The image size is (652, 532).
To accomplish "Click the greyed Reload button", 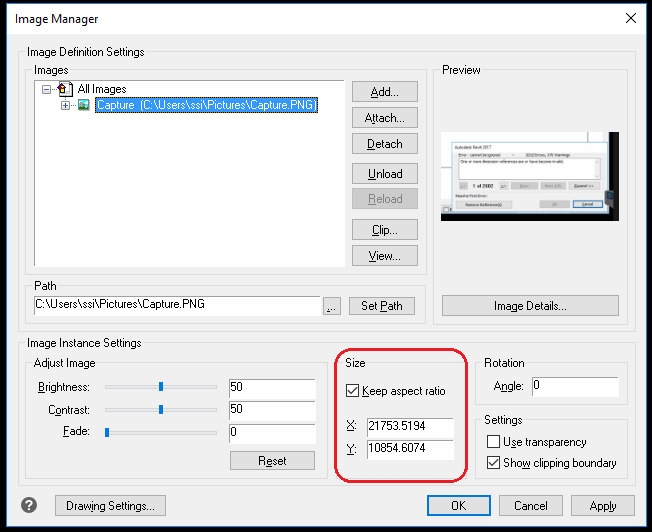I will pos(385,199).
